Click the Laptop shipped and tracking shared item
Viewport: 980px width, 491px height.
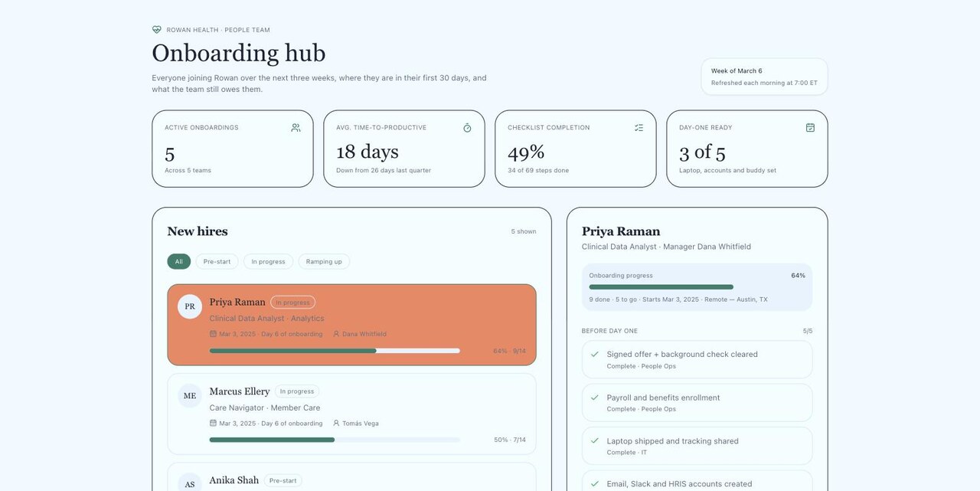(x=697, y=446)
